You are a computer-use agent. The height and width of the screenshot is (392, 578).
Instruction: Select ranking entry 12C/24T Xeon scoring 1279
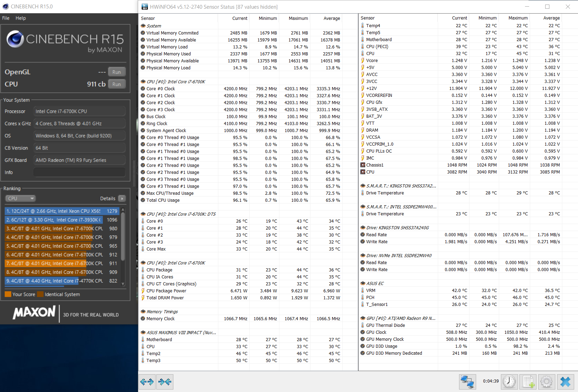point(62,211)
